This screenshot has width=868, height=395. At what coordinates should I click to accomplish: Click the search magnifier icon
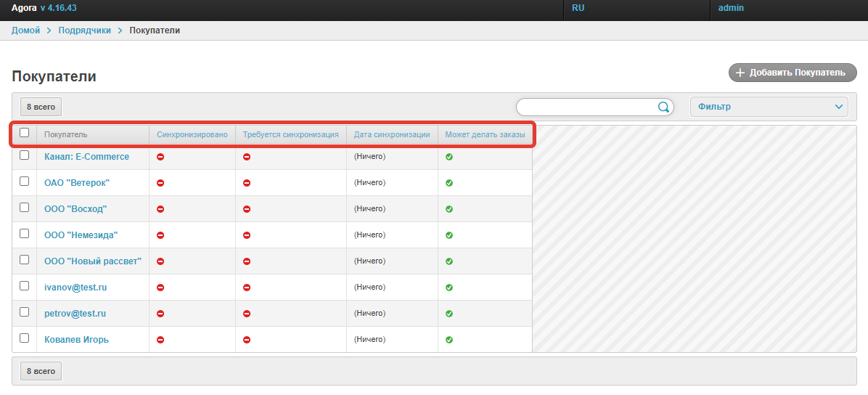(663, 107)
